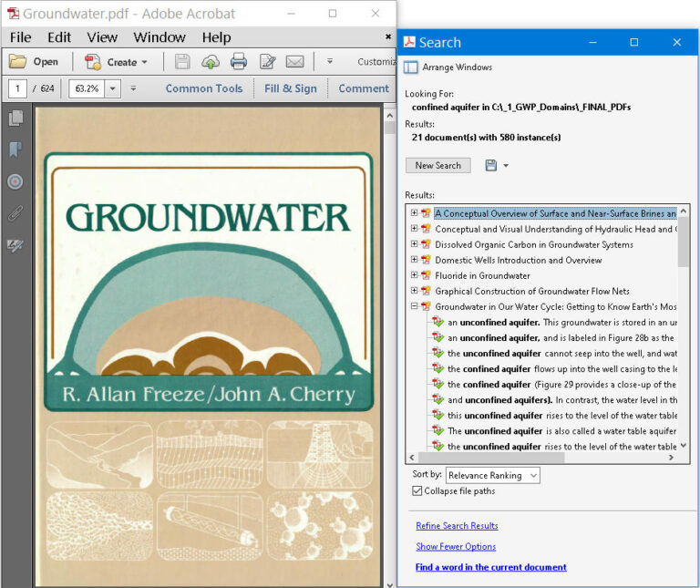Screen dimensions: 700x588
Task: Click the Edit Text and Images icon
Action: (x=267, y=62)
